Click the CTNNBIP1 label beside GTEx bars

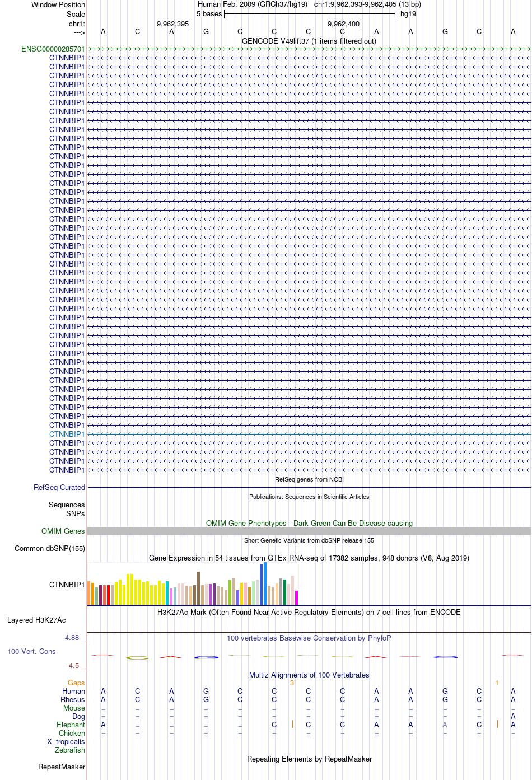[67, 585]
